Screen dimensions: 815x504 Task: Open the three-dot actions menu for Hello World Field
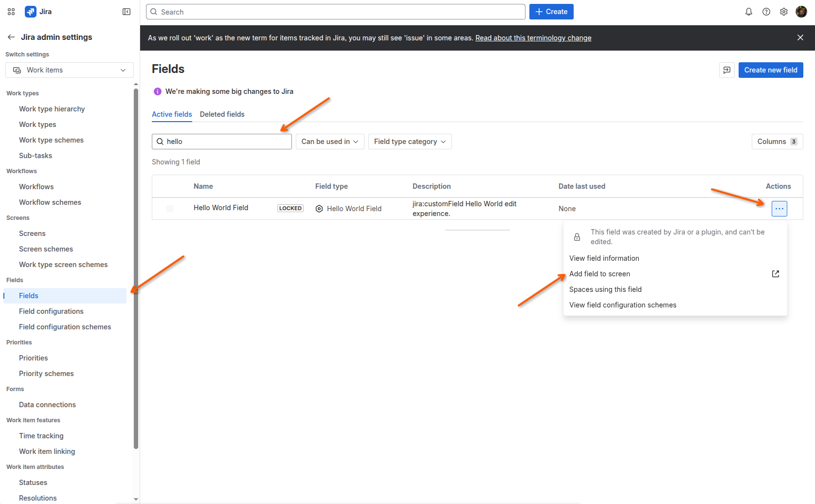click(x=779, y=209)
